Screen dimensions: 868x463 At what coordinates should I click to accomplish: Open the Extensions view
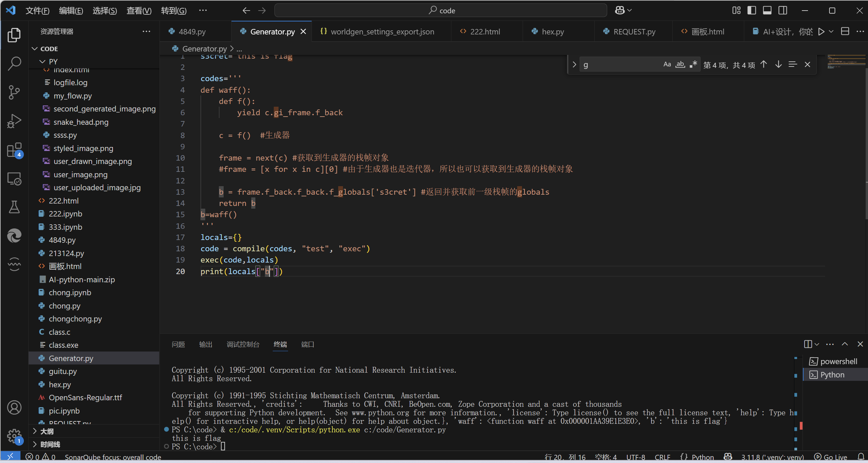coord(14,150)
